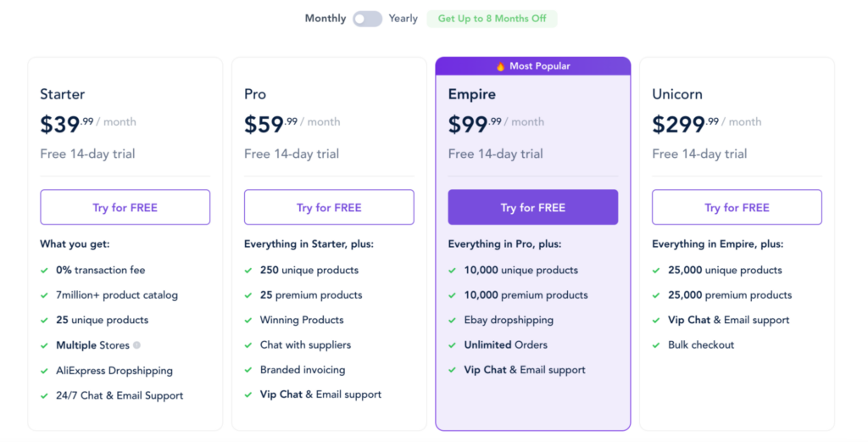The height and width of the screenshot is (442, 868).
Task: Click the Chat with suppliers feature
Action: (x=305, y=345)
